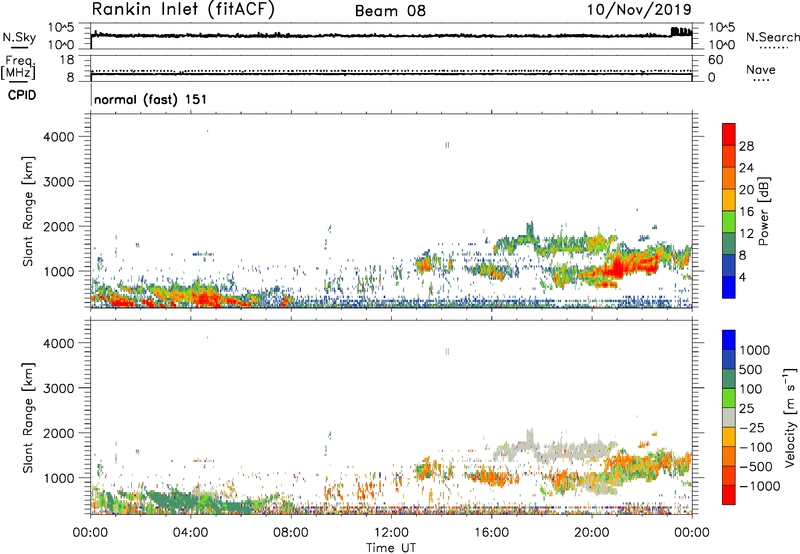800x554 pixels.
Task: Click the blue bottom of power colorbar
Action: (x=729, y=287)
